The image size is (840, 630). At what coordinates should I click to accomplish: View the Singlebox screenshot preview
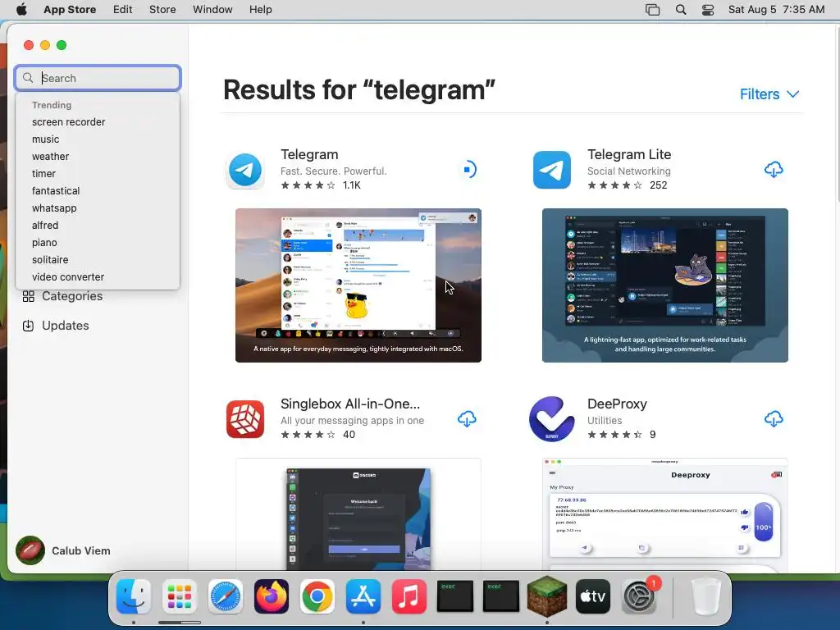358,514
